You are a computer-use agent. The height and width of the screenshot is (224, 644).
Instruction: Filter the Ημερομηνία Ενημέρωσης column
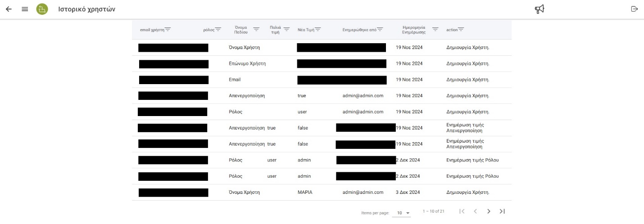[x=435, y=30]
